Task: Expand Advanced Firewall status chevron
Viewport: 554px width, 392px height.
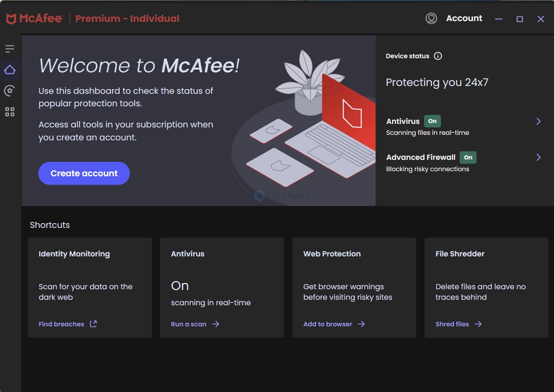Action: 538,157
